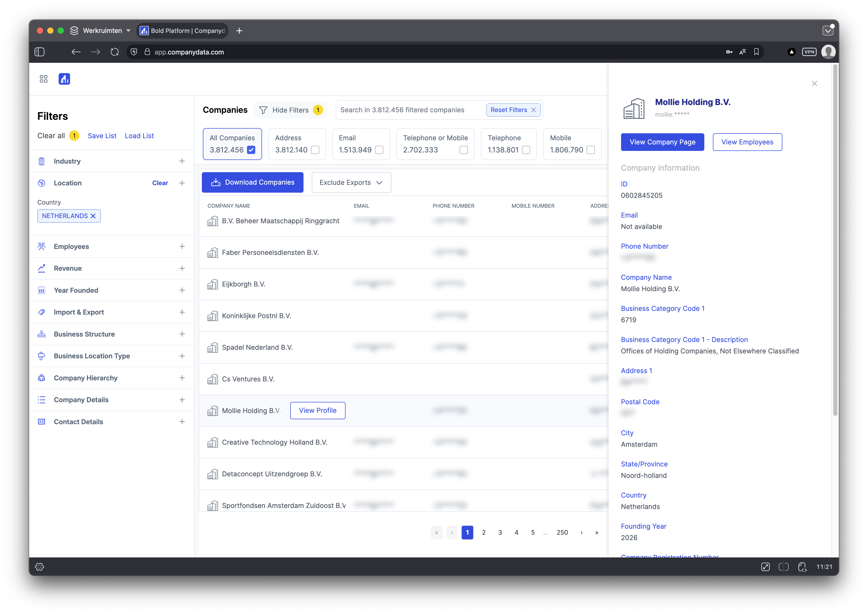Click Reset Filters button
The height and width of the screenshot is (614, 868).
tap(513, 110)
